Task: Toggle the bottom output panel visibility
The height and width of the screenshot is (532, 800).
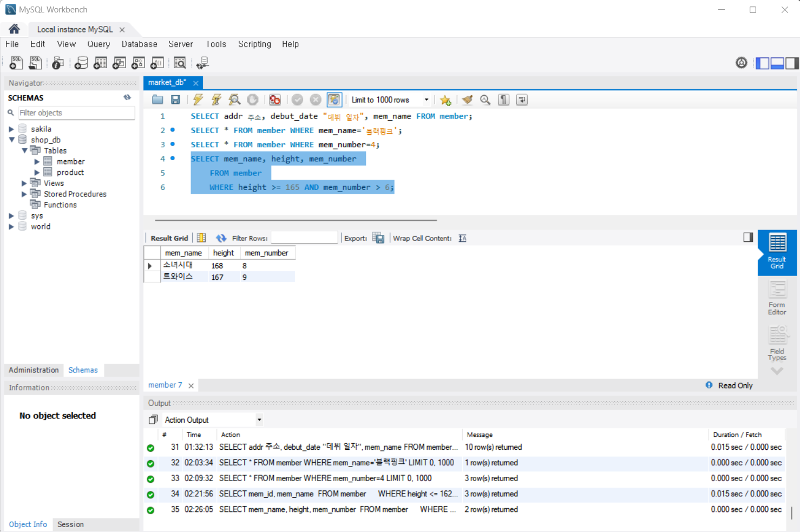Action: 777,63
